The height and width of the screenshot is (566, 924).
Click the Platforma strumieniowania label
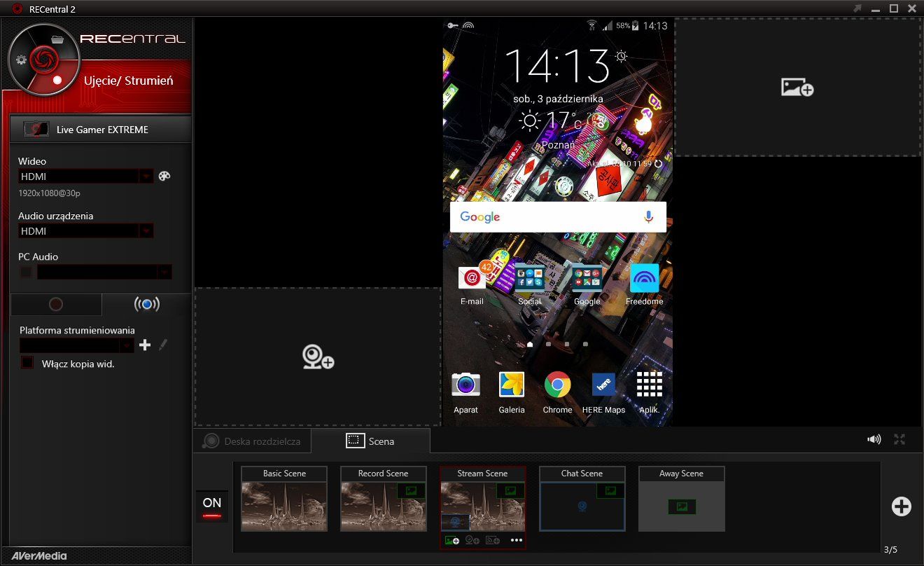77,330
